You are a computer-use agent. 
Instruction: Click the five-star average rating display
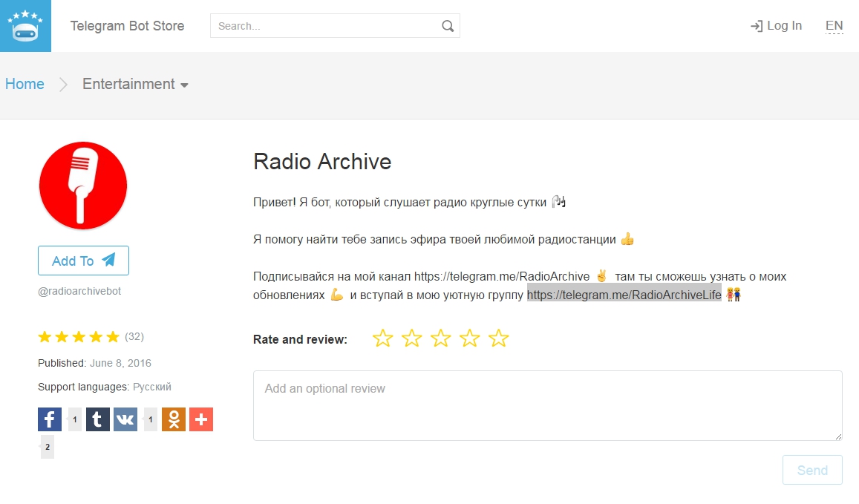click(x=79, y=336)
